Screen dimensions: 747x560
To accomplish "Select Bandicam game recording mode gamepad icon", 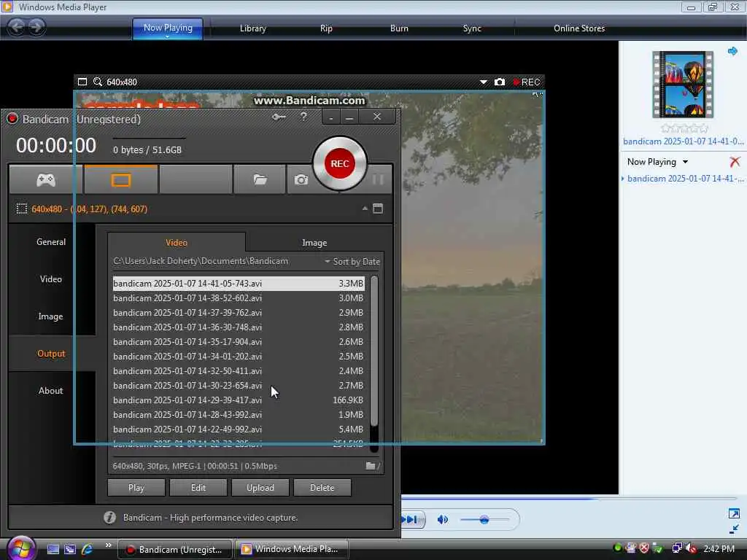I will pos(46,179).
